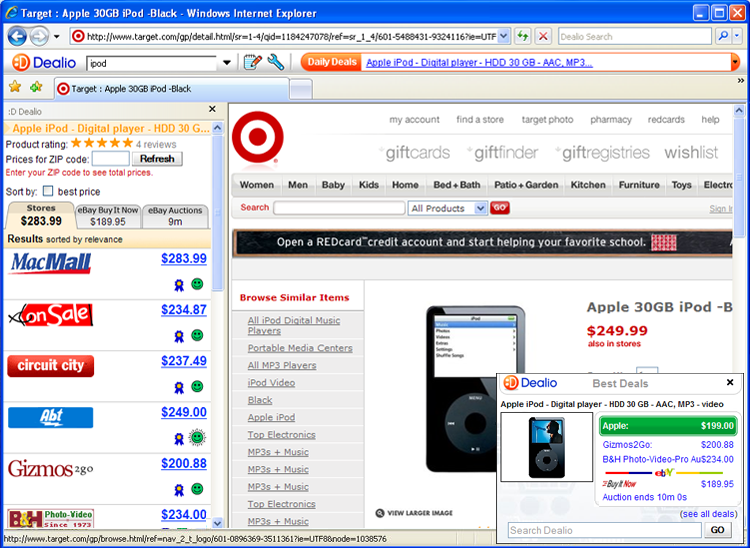Open the Buy It Now $189.95 link
The image size is (750, 548).
point(668,484)
